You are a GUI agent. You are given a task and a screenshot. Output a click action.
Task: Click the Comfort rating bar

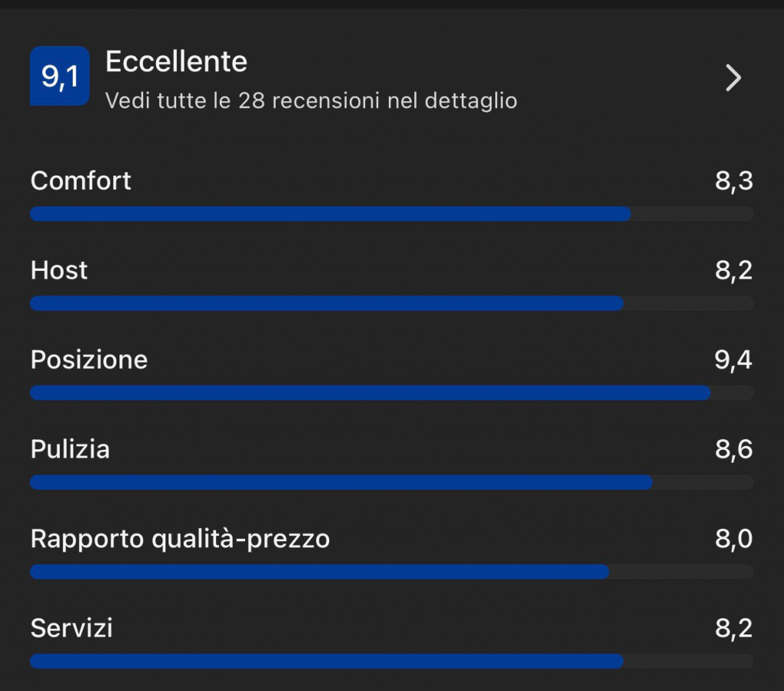[x=391, y=213]
